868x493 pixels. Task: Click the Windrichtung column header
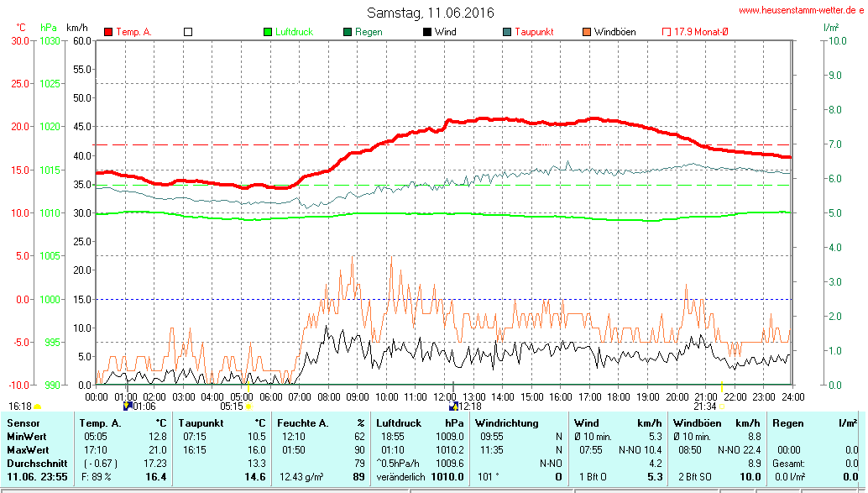point(506,422)
